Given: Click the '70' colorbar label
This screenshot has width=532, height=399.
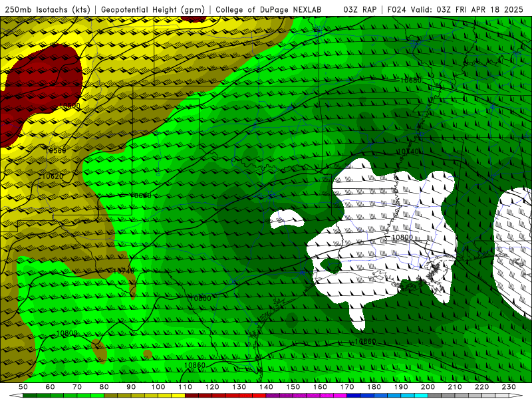Looking at the screenshot, I should click(77, 387).
